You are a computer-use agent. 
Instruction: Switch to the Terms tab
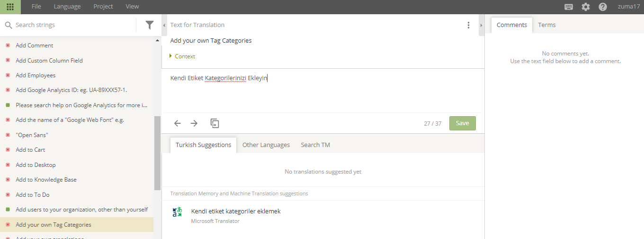[x=547, y=25]
